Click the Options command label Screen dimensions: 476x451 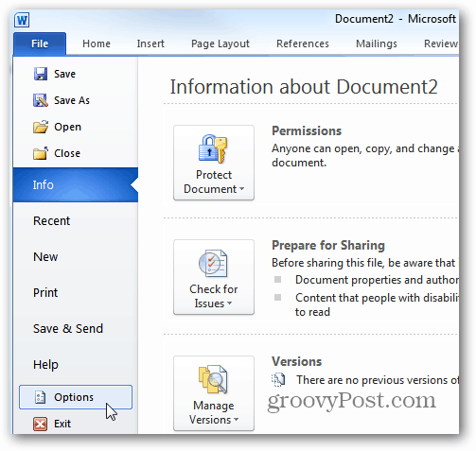point(74,397)
